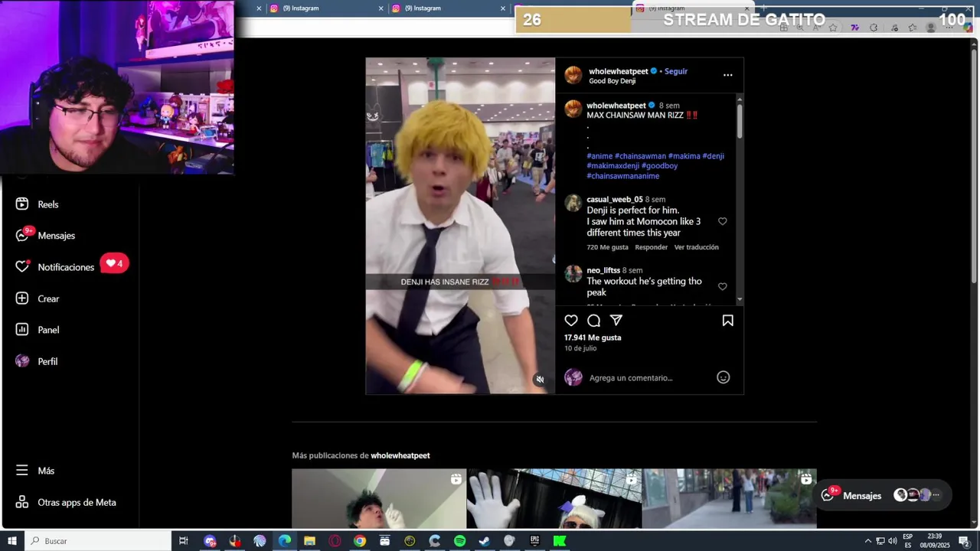Save the post with the bookmark icon
The height and width of the screenshot is (551, 980).
pos(727,321)
